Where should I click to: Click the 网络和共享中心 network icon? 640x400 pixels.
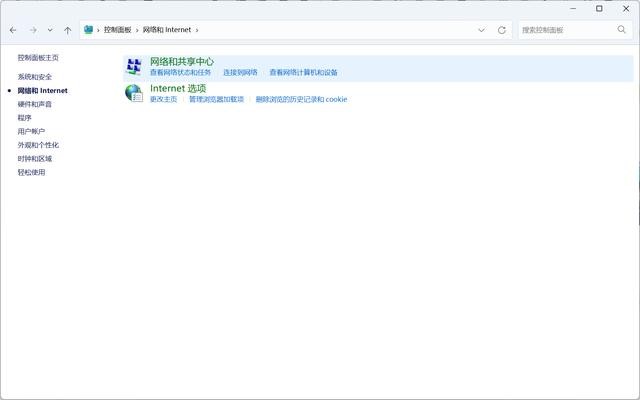click(134, 67)
